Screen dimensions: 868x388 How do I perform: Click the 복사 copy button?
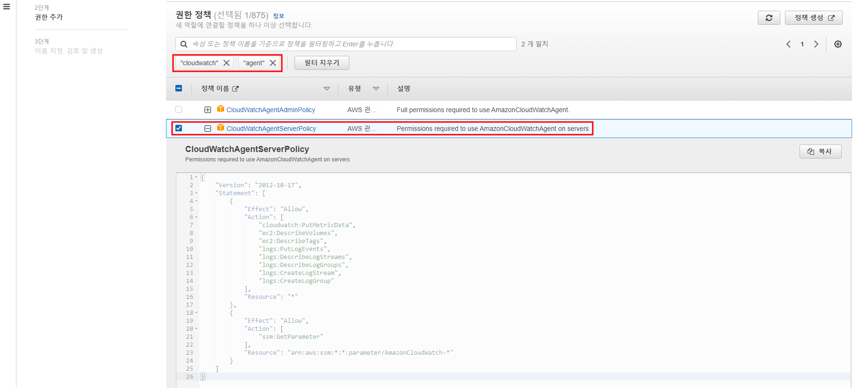click(x=820, y=152)
